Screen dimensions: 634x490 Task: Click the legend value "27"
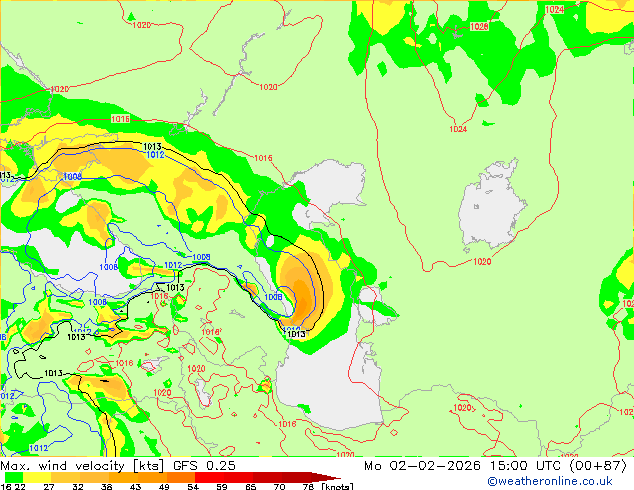[x=49, y=486]
